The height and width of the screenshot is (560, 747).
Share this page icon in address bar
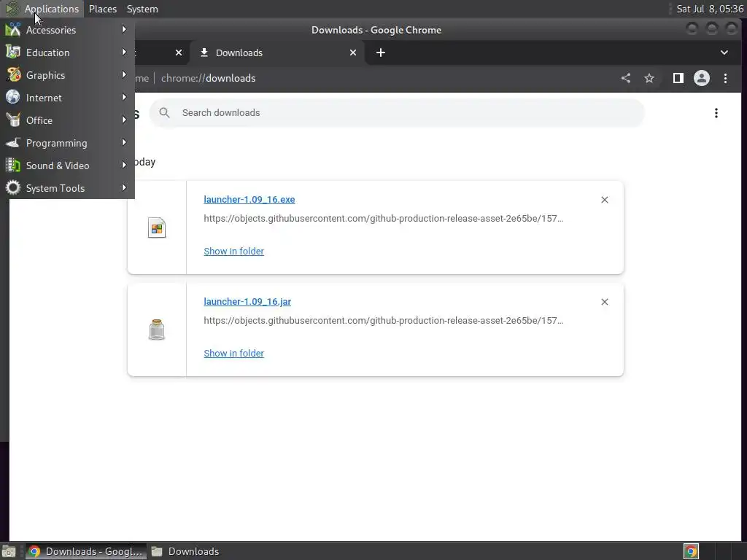[626, 78]
